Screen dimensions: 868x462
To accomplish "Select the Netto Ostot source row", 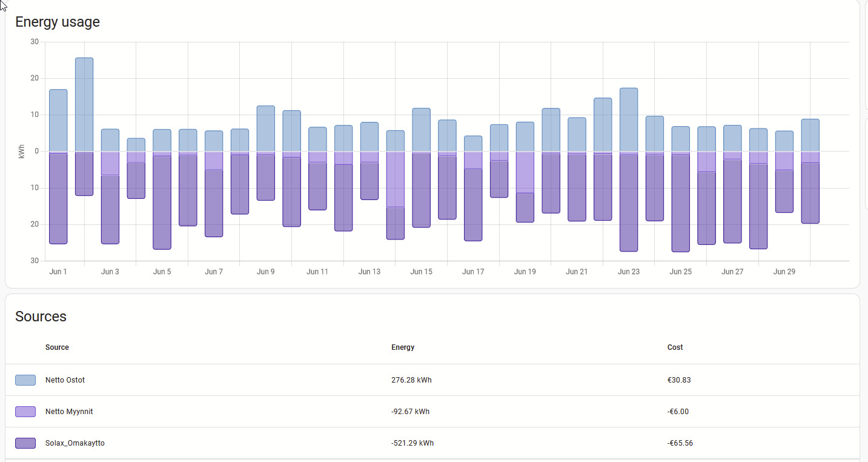I will (432, 380).
